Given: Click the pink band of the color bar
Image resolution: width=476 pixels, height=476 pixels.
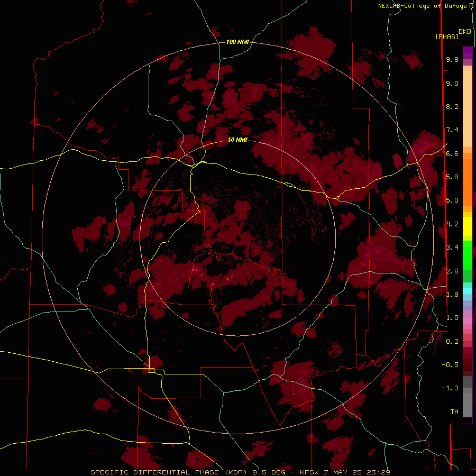Looking at the screenshot, I should [467, 321].
